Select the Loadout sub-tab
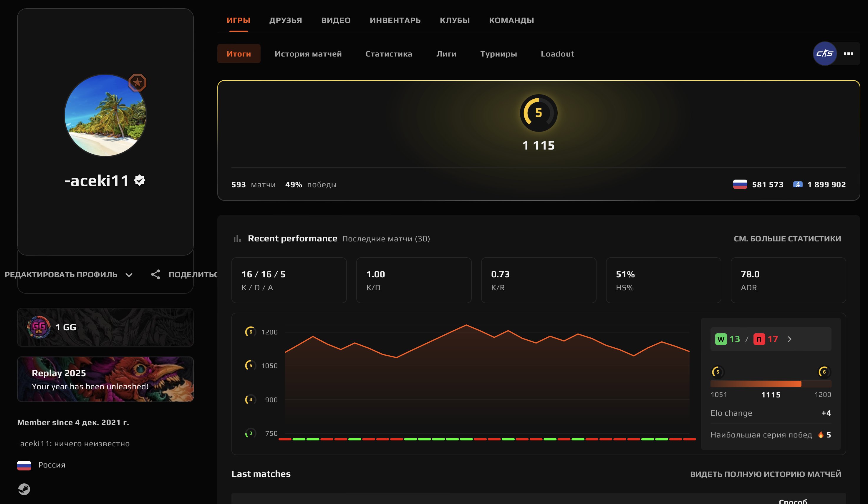868x504 pixels. click(x=557, y=54)
